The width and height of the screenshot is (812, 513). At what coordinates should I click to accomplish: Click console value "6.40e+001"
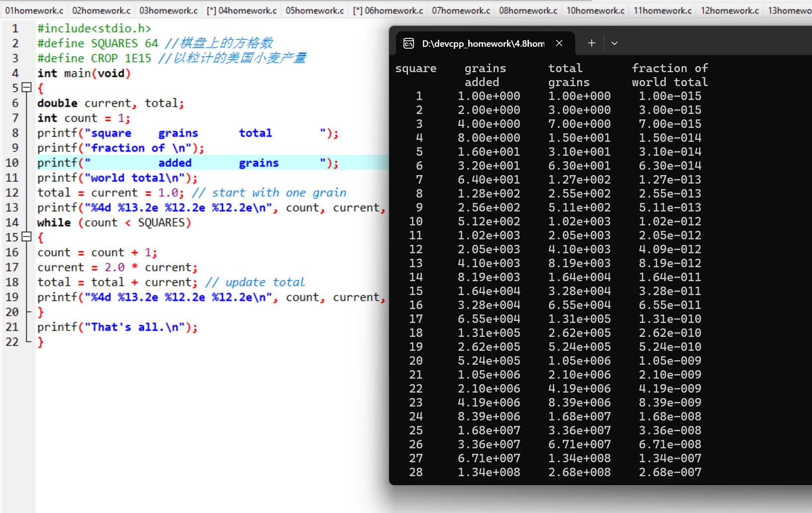(x=489, y=180)
